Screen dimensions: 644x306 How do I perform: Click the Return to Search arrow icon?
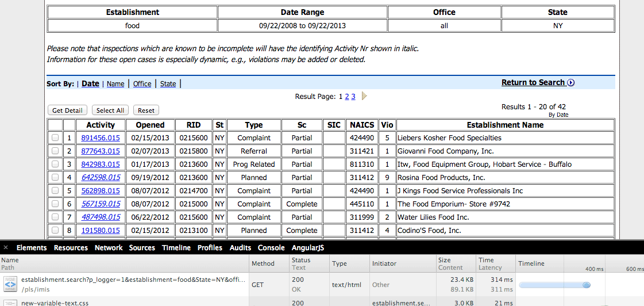point(570,83)
